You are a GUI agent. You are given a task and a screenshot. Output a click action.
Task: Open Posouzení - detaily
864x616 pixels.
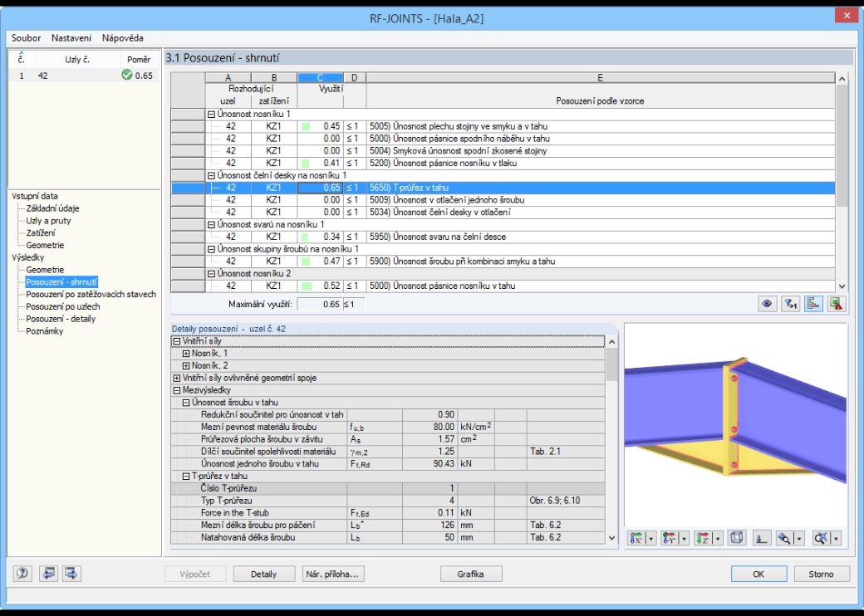pyautogui.click(x=61, y=319)
